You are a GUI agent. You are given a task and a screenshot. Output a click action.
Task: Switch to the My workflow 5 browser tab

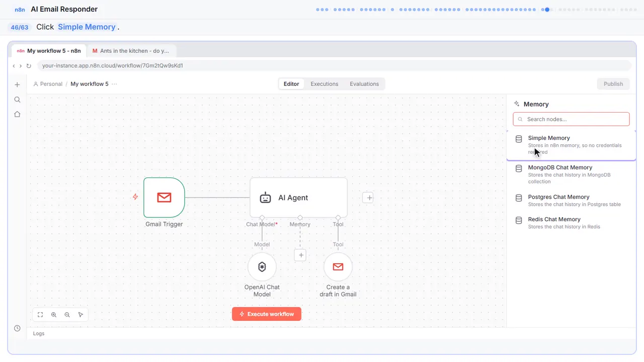tap(49, 51)
